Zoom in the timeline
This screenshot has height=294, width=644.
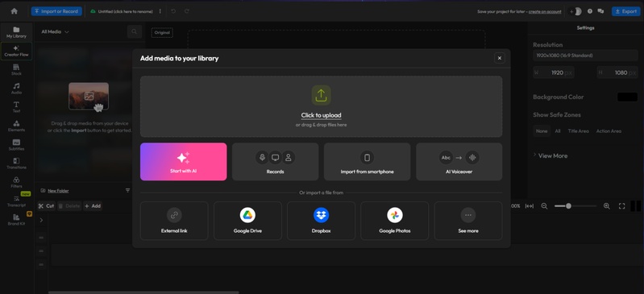(x=607, y=206)
